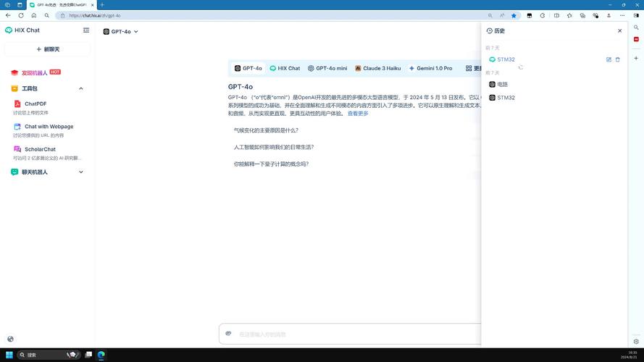This screenshot has width=644, height=362.
Task: Select Claude 3 Haiku model tab
Action: 378,69
